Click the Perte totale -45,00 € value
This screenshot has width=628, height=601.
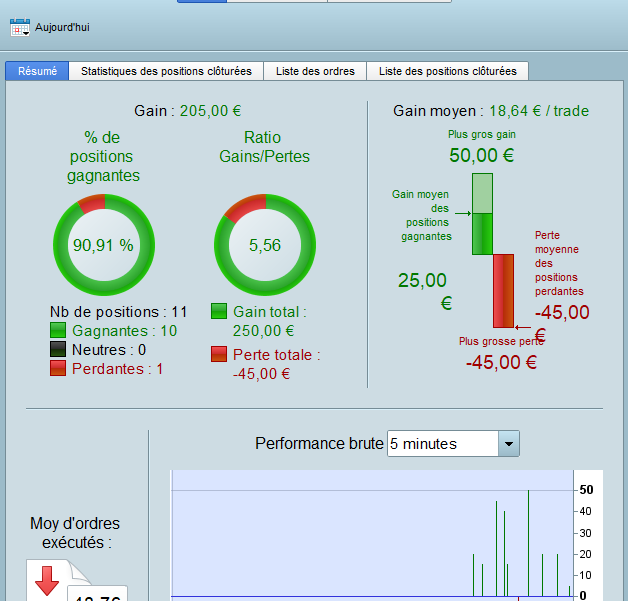tap(262, 374)
